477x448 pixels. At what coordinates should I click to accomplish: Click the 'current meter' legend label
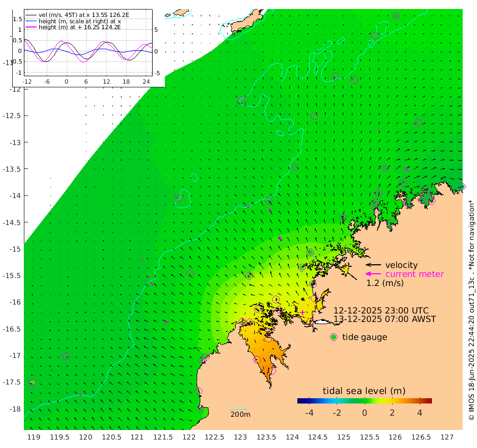pyautogui.click(x=414, y=274)
